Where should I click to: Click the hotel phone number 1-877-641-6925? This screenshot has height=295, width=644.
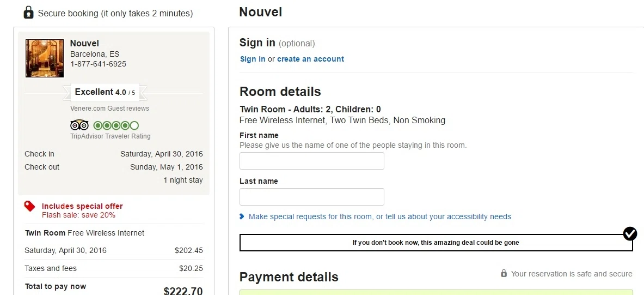98,64
